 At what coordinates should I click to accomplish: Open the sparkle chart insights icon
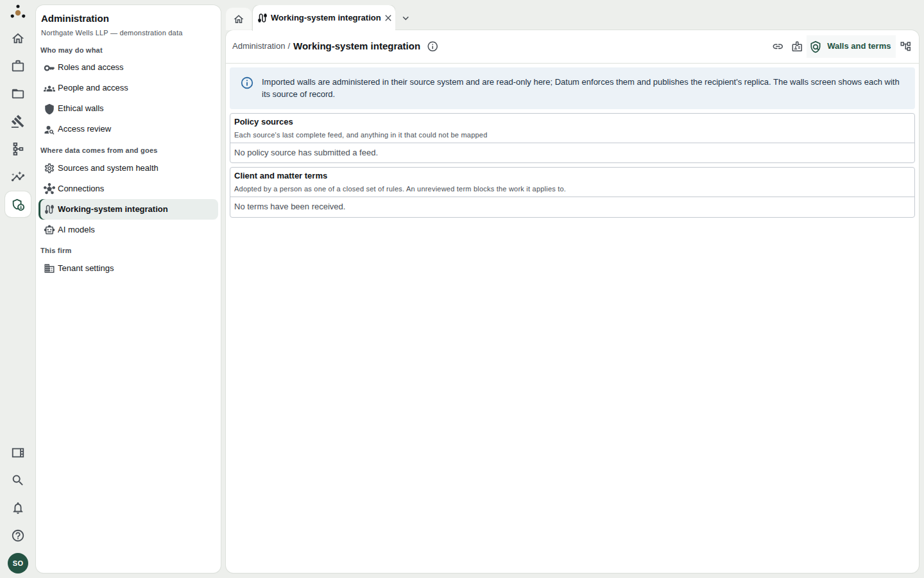[x=18, y=177]
